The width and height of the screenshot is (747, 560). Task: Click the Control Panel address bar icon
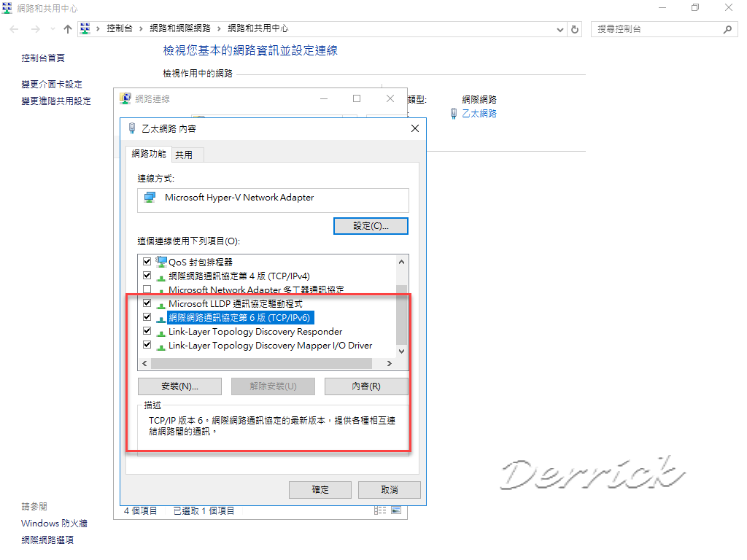pyautogui.click(x=85, y=28)
